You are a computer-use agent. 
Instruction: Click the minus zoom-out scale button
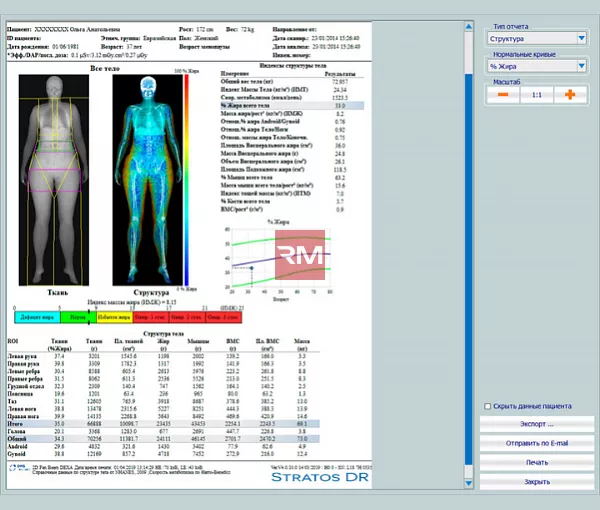click(503, 95)
